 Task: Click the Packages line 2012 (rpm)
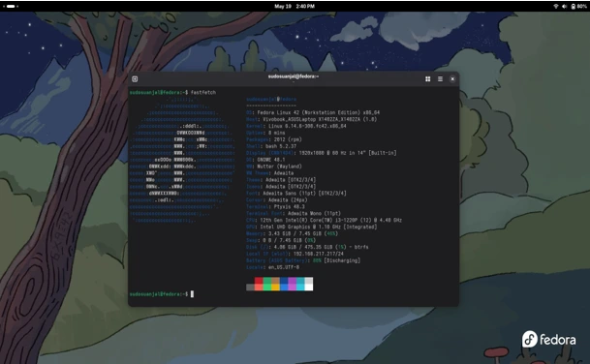(x=274, y=139)
